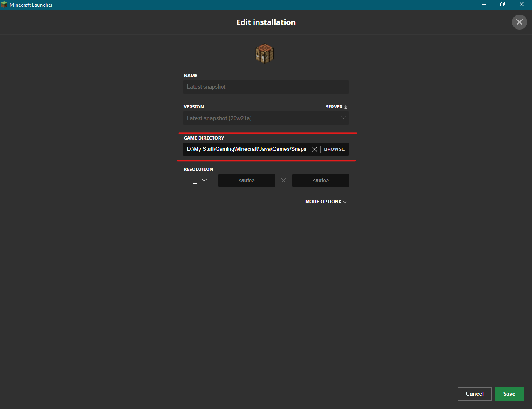Minimize the Minecraft Launcher window
532x409 pixels.
coord(484,5)
